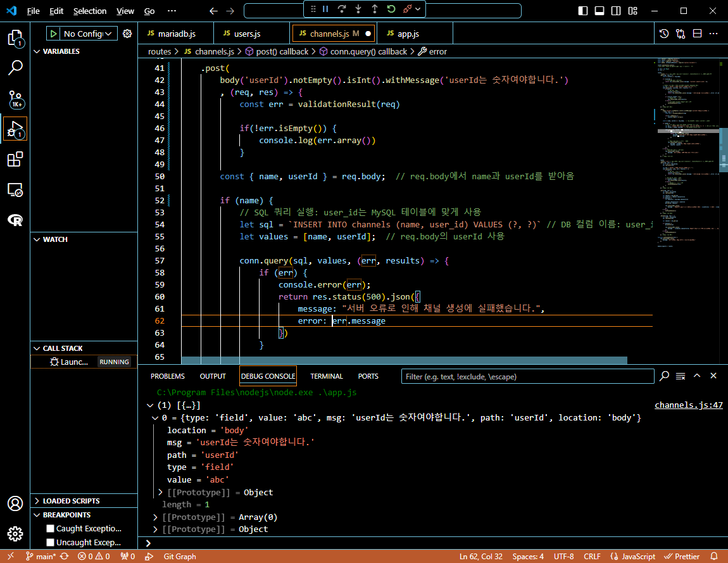Click Step Over in debug toolbar
This screenshot has width=728, height=563.
tap(342, 9)
